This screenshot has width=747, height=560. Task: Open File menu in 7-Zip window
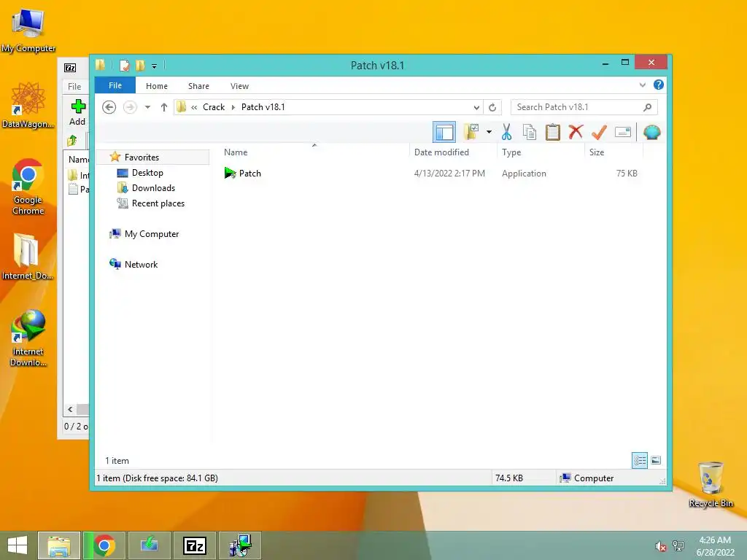click(74, 86)
